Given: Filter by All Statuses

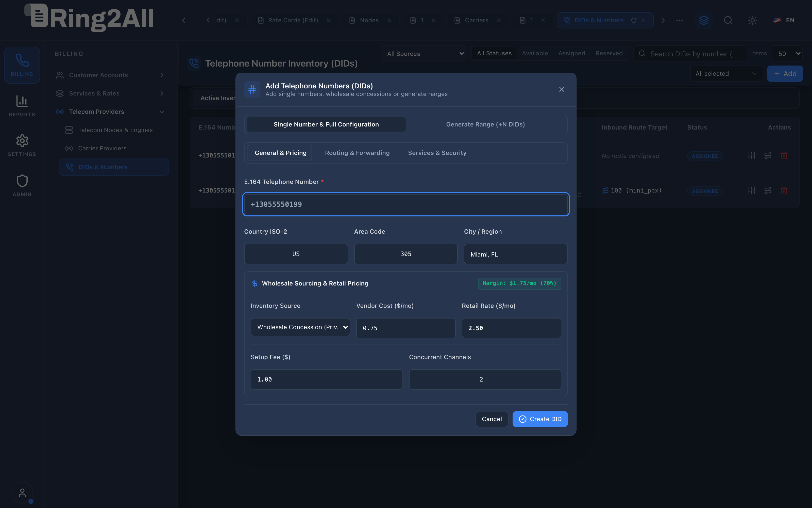Looking at the screenshot, I should [x=494, y=53].
